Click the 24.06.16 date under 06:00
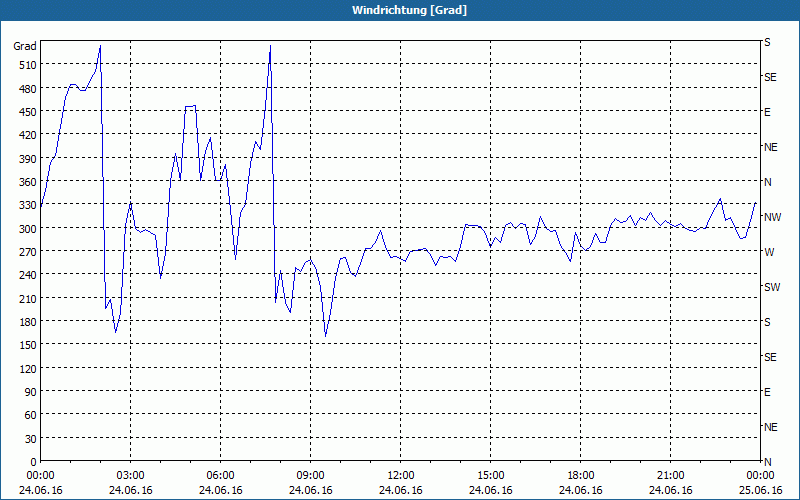This screenshot has width=800, height=500. [x=220, y=490]
